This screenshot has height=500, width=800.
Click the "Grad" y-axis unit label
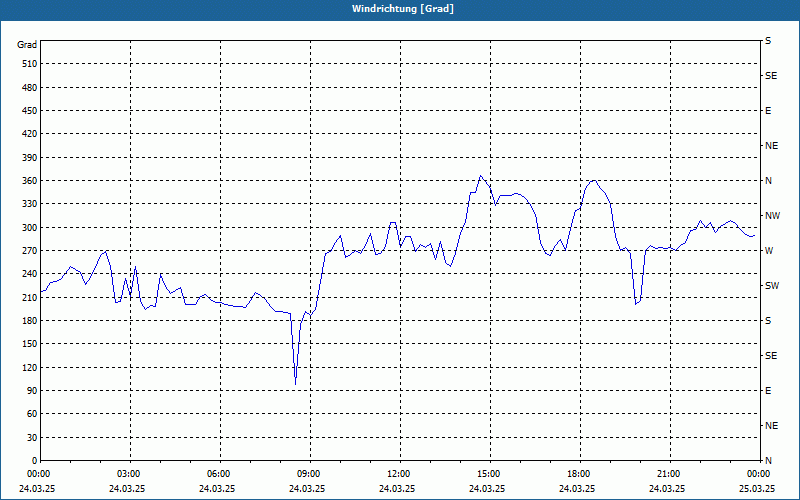[27, 45]
